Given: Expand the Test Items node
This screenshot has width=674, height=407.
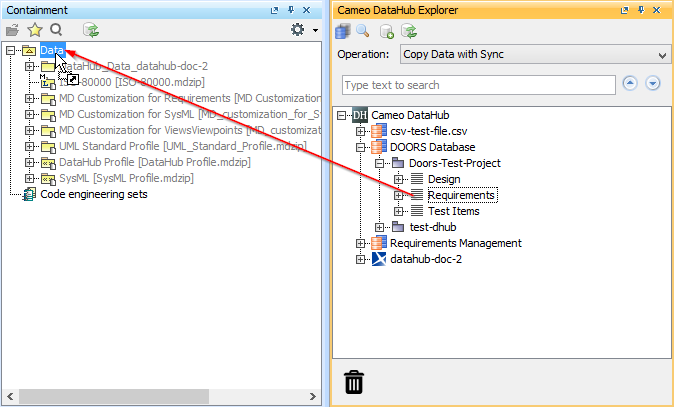Looking at the screenshot, I should coord(398,211).
